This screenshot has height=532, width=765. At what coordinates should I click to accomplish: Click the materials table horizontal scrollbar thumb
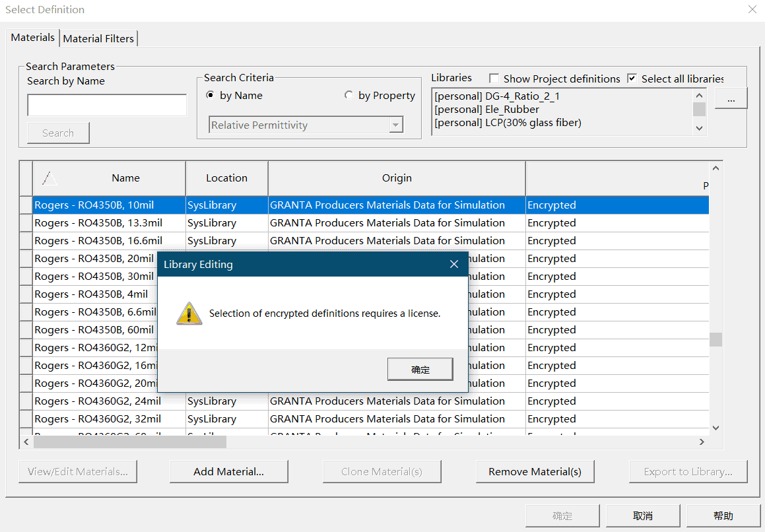[x=130, y=442]
